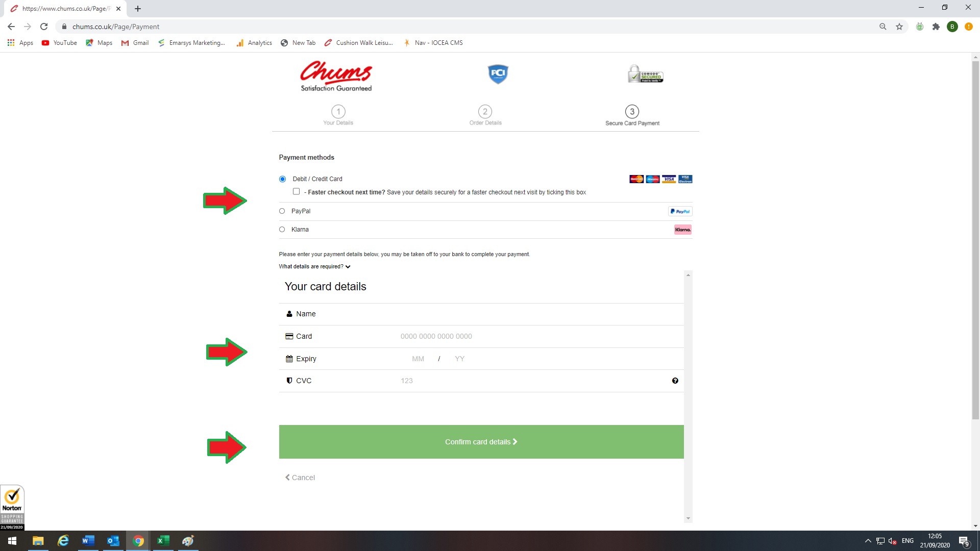
Task: Open Excel from the taskbar
Action: coord(163,541)
